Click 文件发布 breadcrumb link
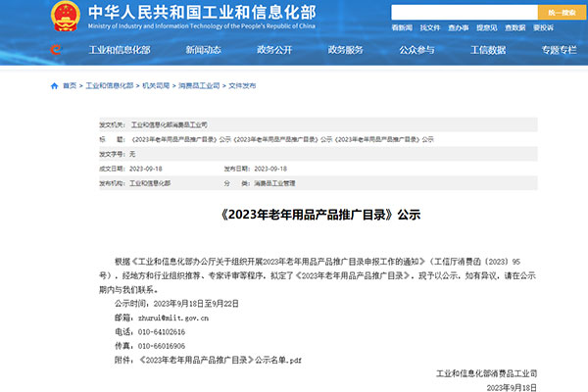Screen dimensions: 588x392 point(242,86)
